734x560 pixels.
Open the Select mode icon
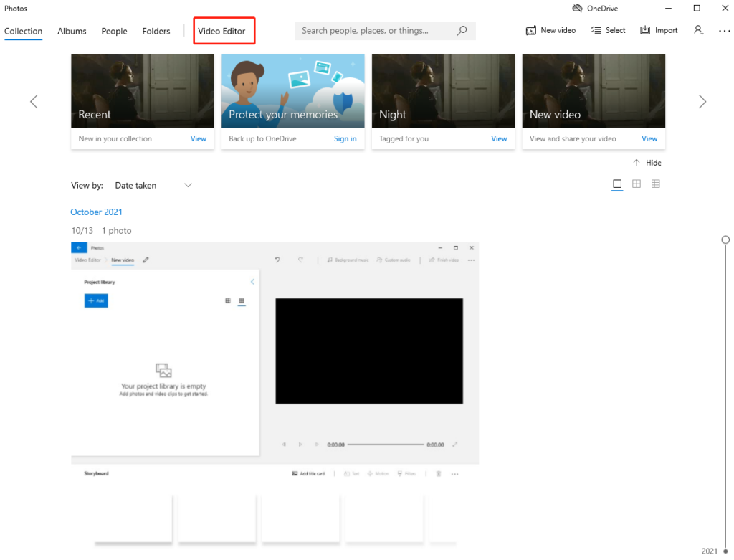tap(608, 30)
